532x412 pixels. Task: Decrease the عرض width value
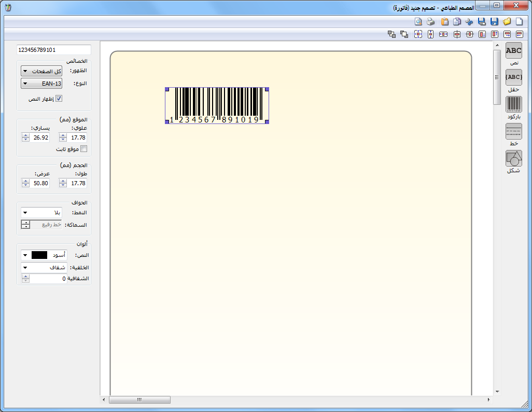coord(25,185)
